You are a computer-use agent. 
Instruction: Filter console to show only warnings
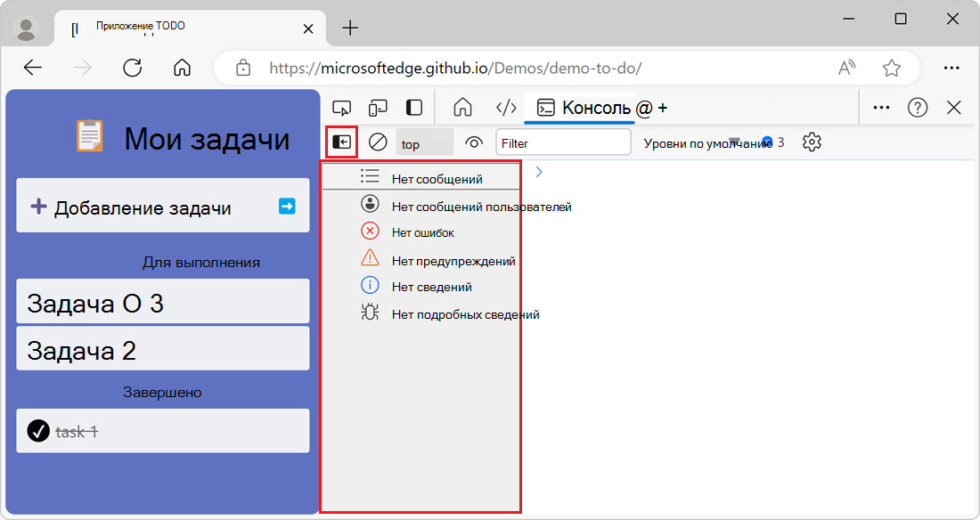pyautogui.click(x=445, y=260)
